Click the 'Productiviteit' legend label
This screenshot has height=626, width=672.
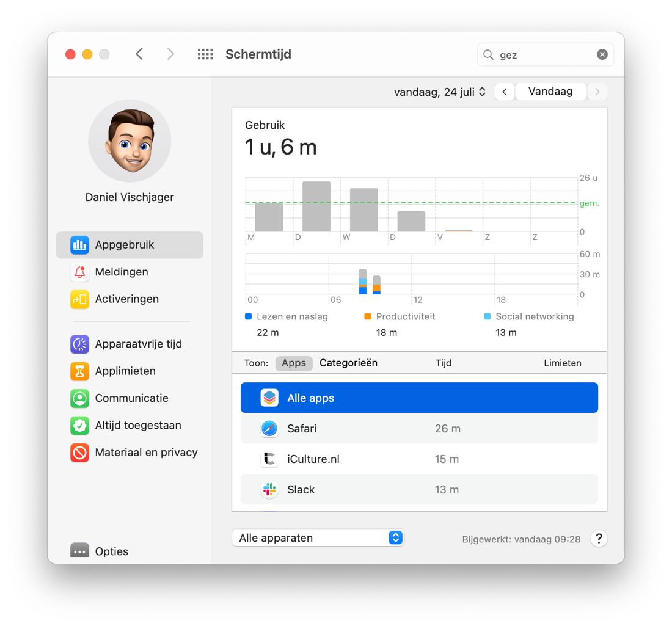pos(406,316)
